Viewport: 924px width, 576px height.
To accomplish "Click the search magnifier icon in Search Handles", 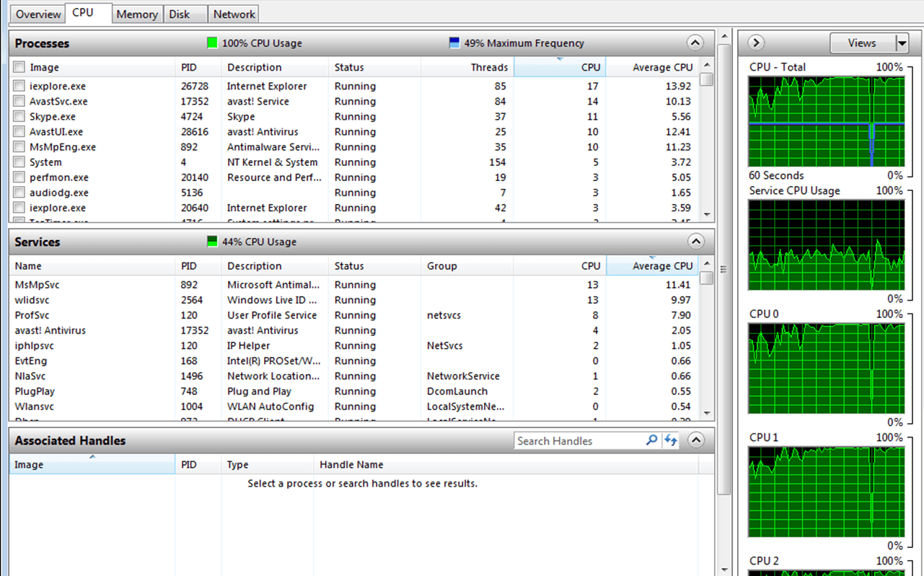I will tap(651, 440).
